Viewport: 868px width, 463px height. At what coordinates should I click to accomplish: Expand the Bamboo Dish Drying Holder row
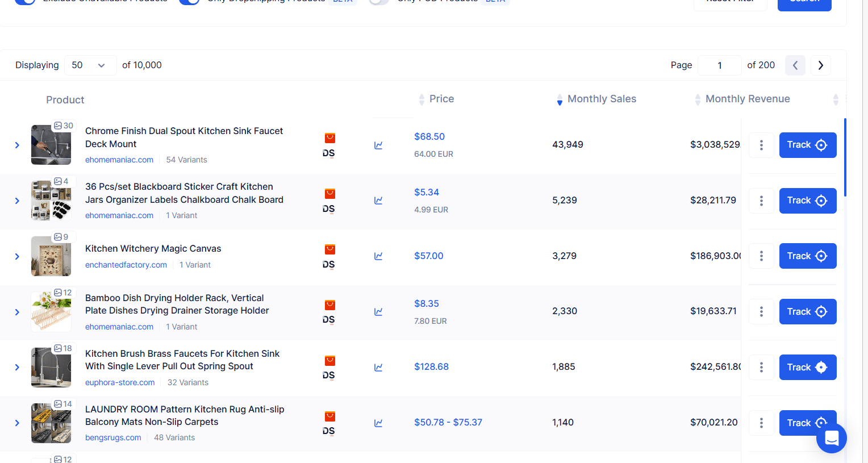[x=17, y=312]
